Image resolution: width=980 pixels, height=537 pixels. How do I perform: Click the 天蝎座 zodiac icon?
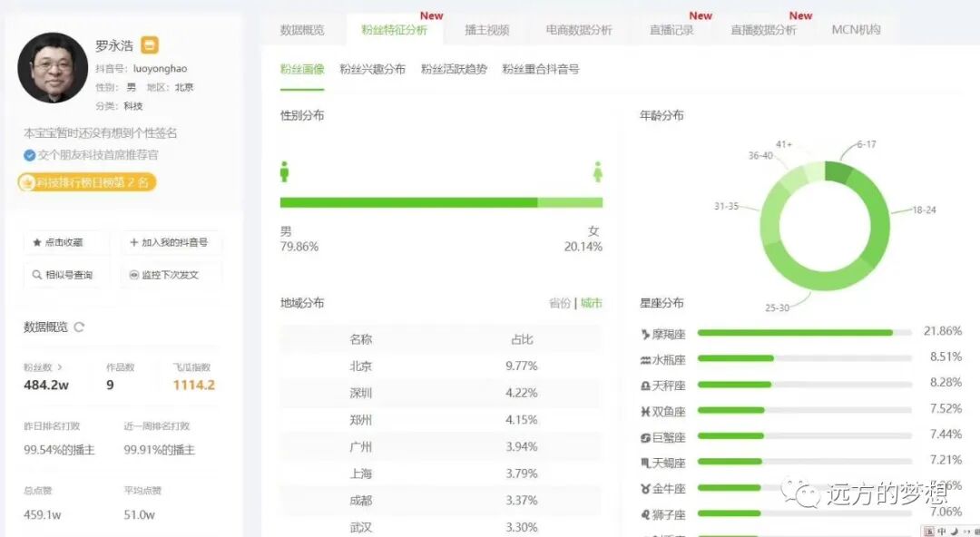pos(645,464)
